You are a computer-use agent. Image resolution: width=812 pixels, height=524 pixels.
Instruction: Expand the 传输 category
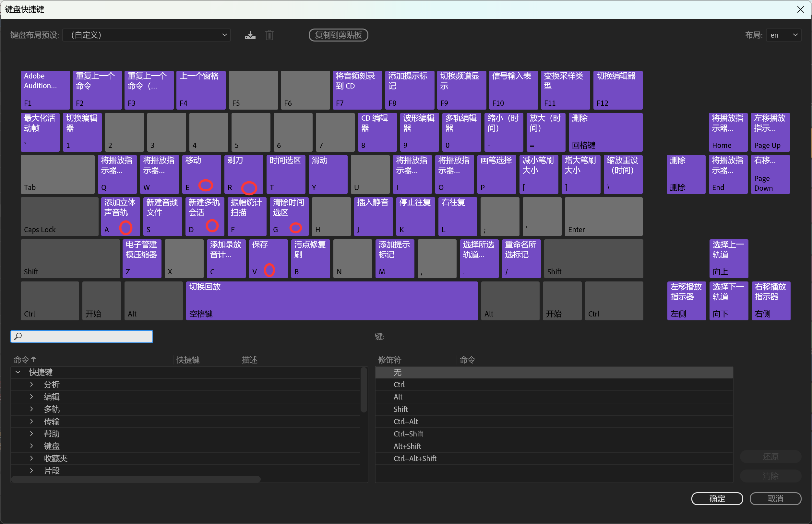coord(31,421)
